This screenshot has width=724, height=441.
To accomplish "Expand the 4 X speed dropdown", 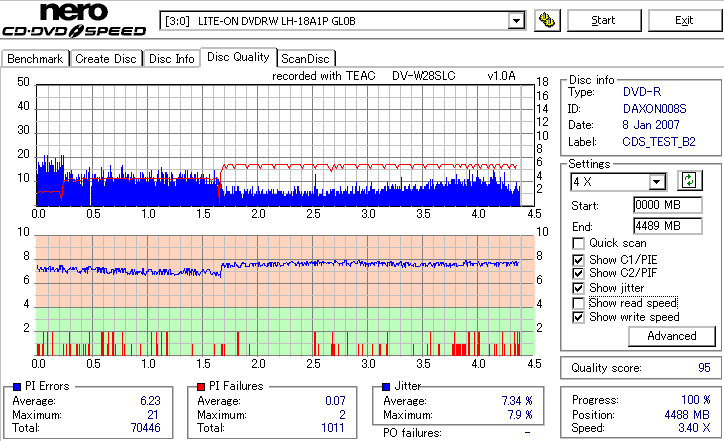I will pos(656,181).
